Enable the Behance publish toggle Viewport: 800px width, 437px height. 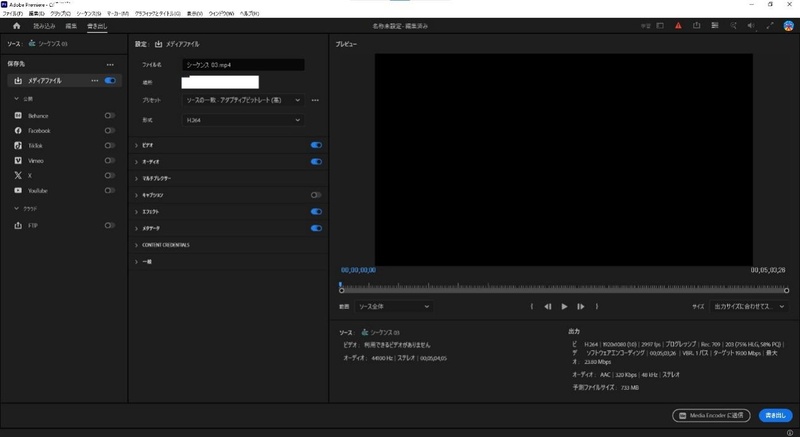click(110, 116)
